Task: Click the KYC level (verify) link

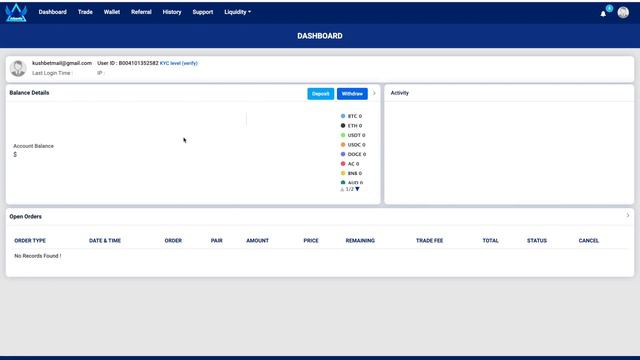Action: coord(179,63)
